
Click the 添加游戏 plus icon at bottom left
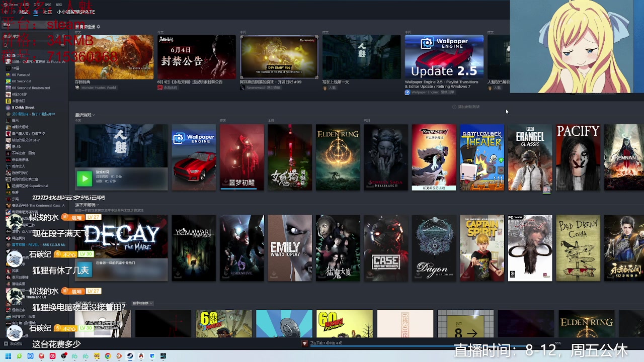click(6, 344)
